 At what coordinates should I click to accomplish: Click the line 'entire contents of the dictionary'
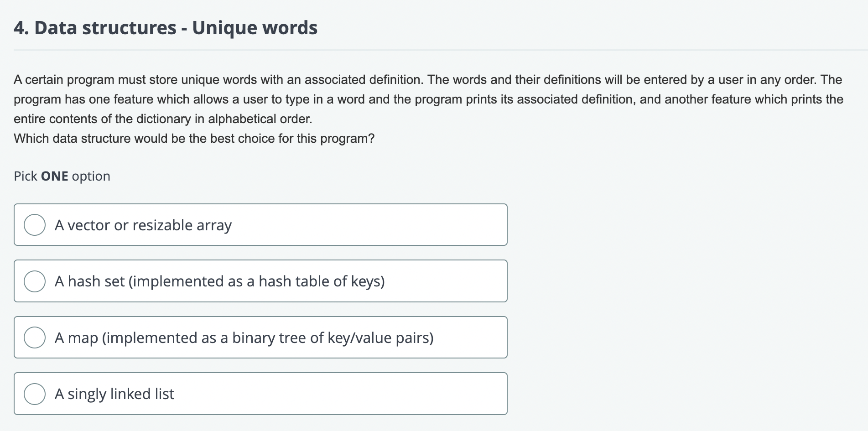[x=163, y=119]
